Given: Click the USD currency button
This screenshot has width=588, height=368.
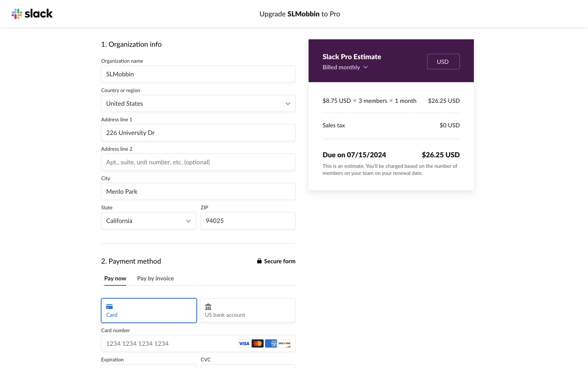Looking at the screenshot, I should tap(443, 62).
